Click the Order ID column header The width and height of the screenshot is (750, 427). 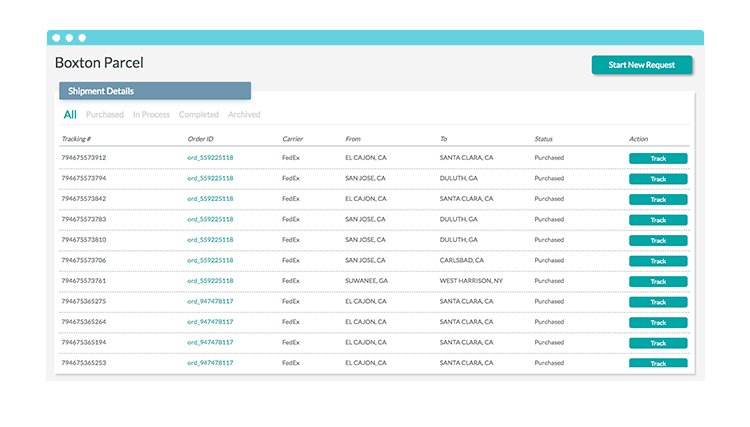[x=200, y=139]
